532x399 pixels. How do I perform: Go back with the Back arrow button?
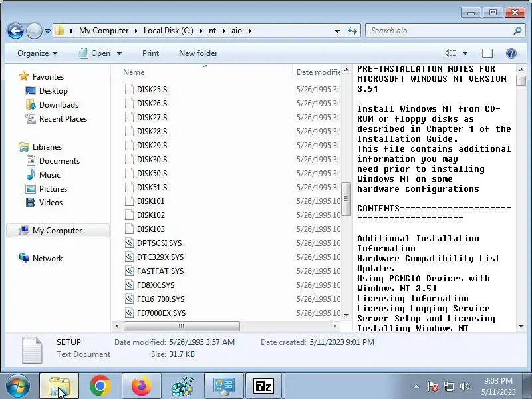[x=15, y=31]
